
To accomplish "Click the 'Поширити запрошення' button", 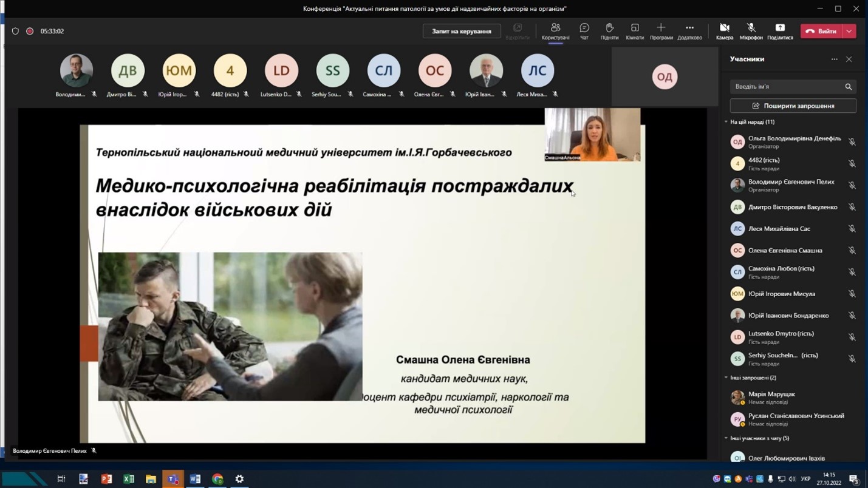I will pyautogui.click(x=793, y=106).
